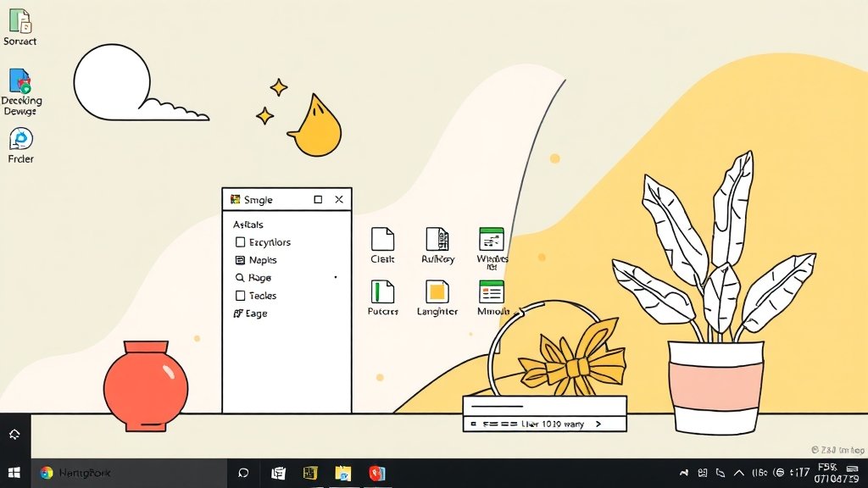Open the red app icon in taskbar
Image resolution: width=868 pixels, height=488 pixels.
[x=376, y=473]
